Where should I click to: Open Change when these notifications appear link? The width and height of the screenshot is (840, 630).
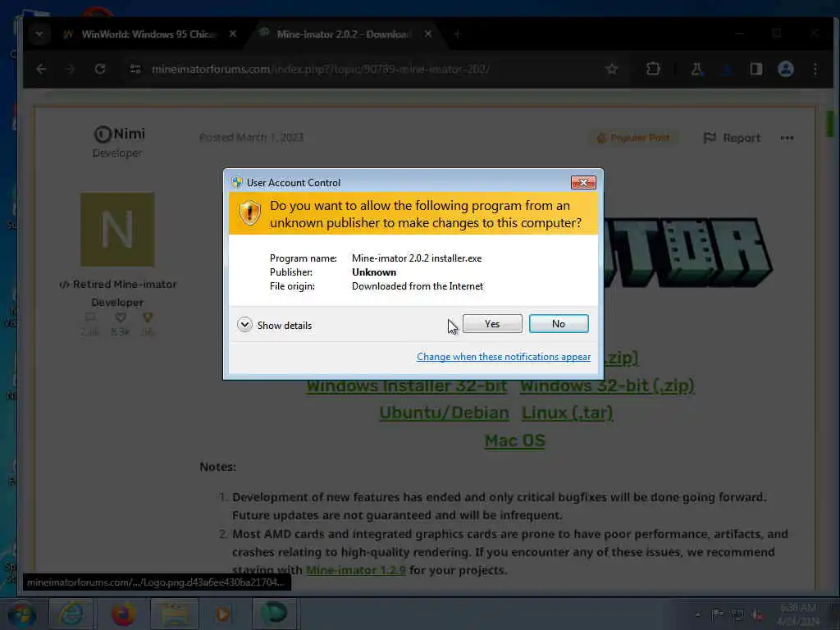click(x=504, y=357)
